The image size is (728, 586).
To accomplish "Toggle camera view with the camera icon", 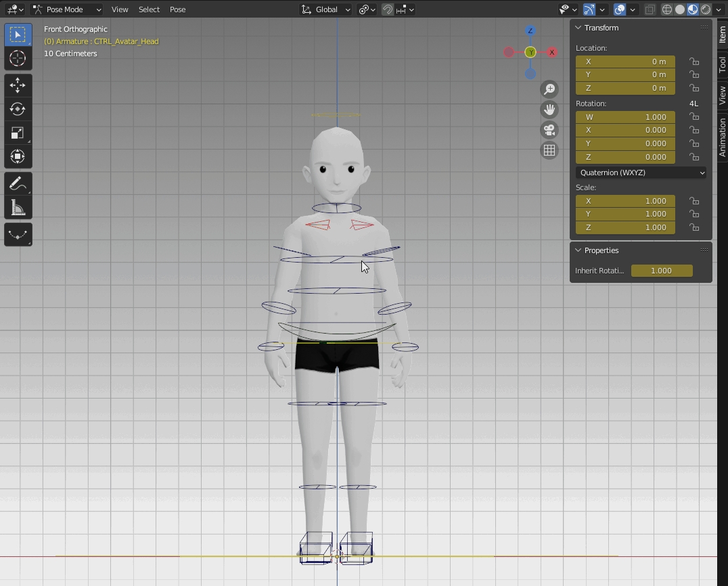I will click(549, 130).
